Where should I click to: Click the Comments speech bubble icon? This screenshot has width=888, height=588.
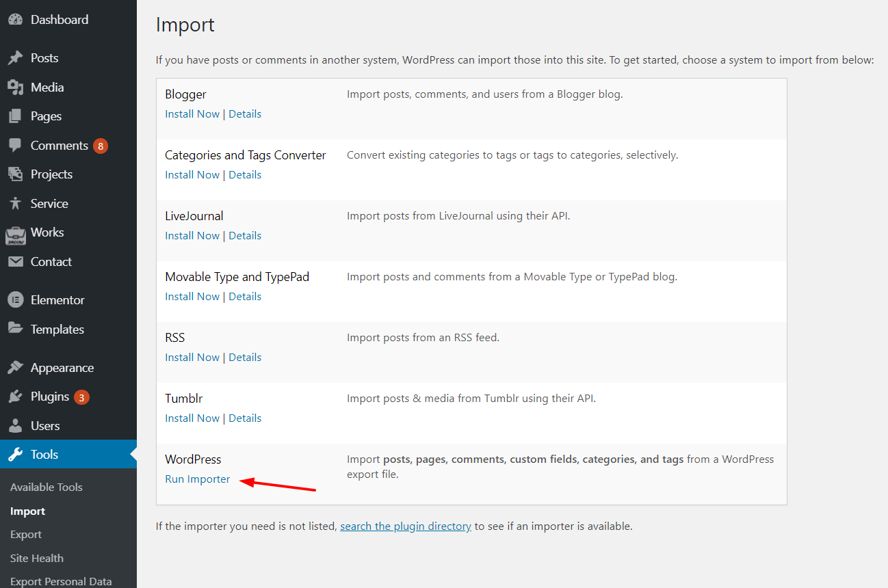tap(15, 146)
